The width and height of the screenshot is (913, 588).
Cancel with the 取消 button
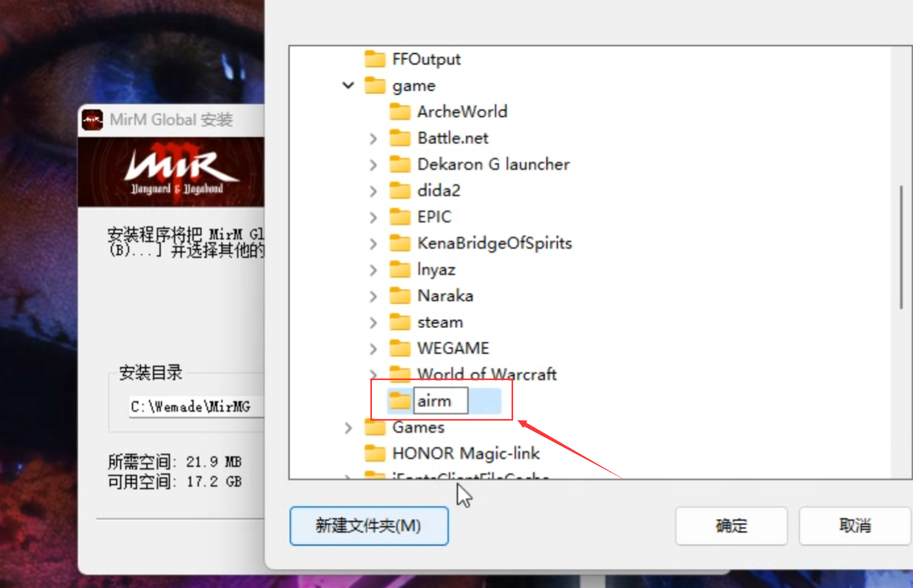[x=855, y=525]
